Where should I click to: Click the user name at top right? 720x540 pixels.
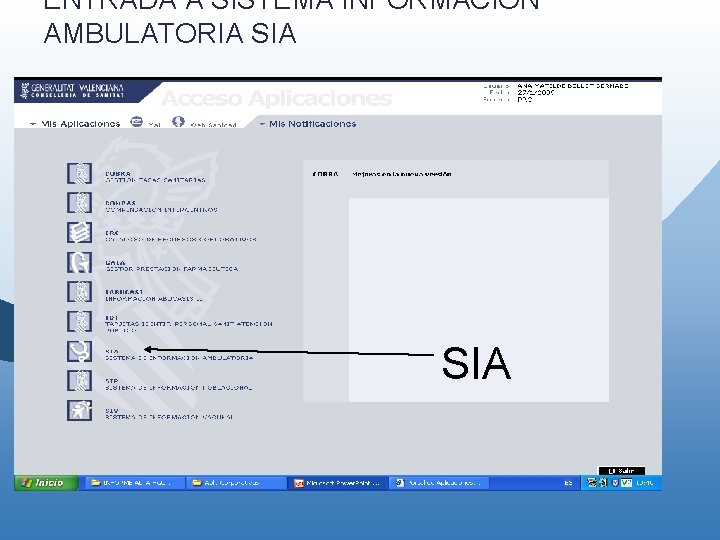pyautogui.click(x=573, y=86)
